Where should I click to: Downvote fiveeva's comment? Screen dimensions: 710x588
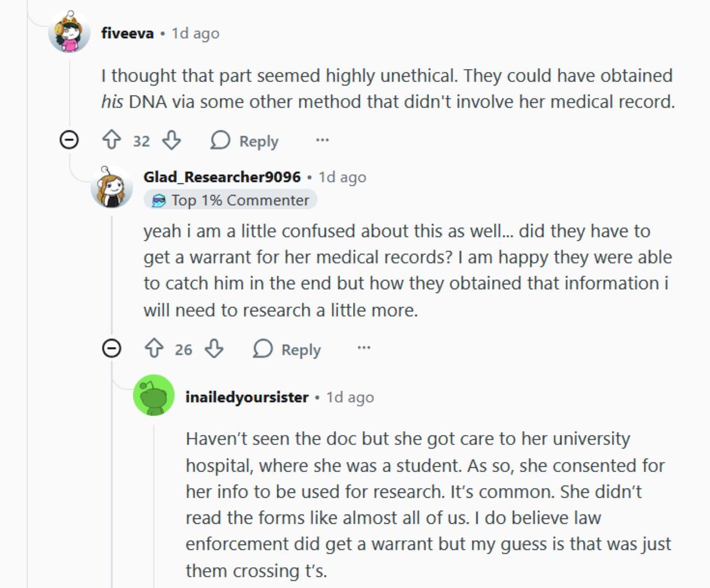[172, 140]
